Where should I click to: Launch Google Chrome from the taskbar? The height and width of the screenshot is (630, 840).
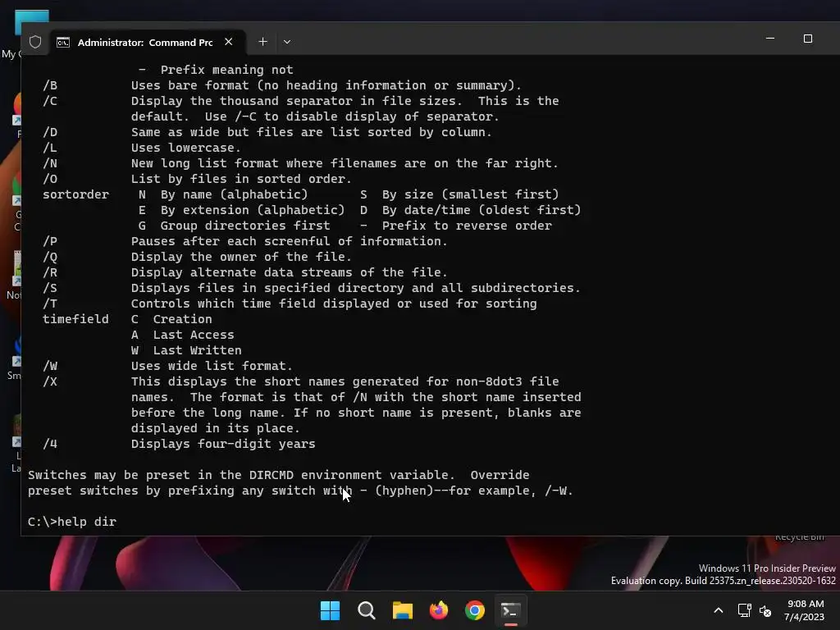[x=475, y=610]
